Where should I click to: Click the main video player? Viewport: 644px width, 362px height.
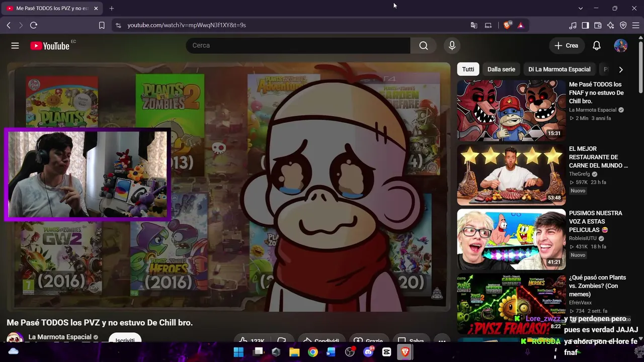click(x=228, y=186)
